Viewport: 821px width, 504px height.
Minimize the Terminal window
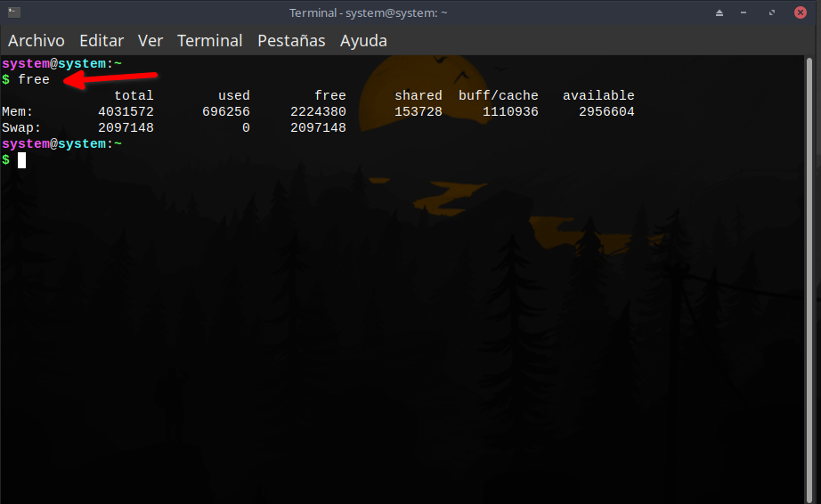(744, 12)
